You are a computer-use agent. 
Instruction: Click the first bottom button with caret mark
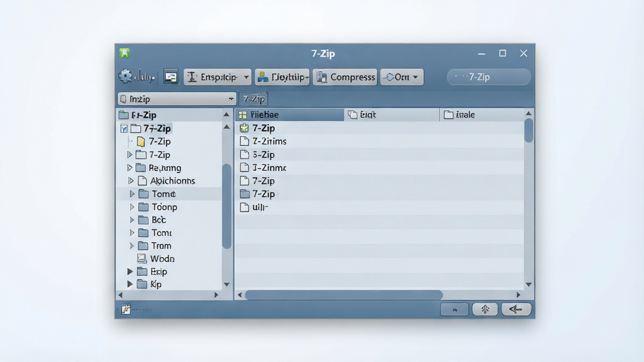pyautogui.click(x=455, y=309)
